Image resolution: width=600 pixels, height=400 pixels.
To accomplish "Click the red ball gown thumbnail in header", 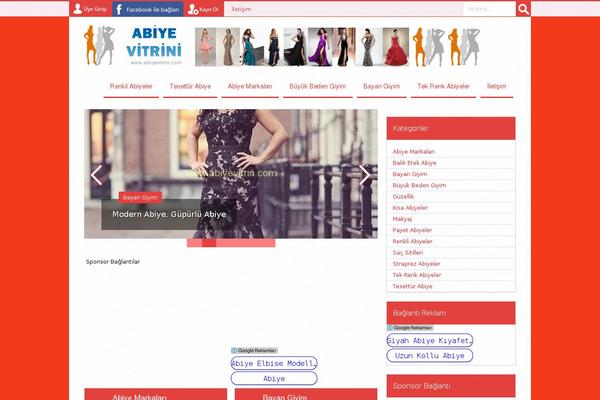I will tap(396, 47).
